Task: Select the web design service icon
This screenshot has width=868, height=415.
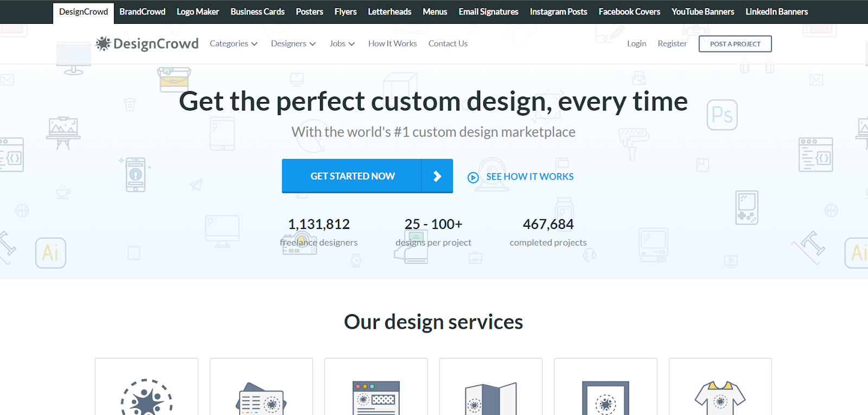Action: click(x=376, y=398)
